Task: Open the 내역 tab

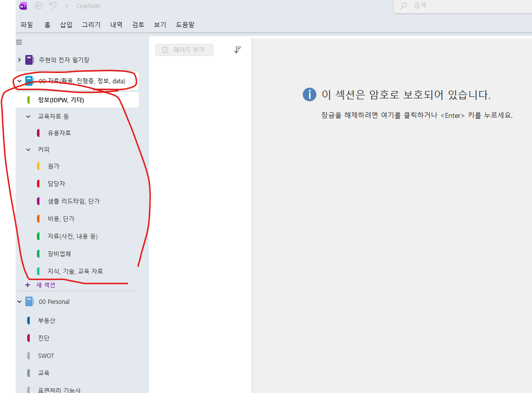Action: (116, 24)
